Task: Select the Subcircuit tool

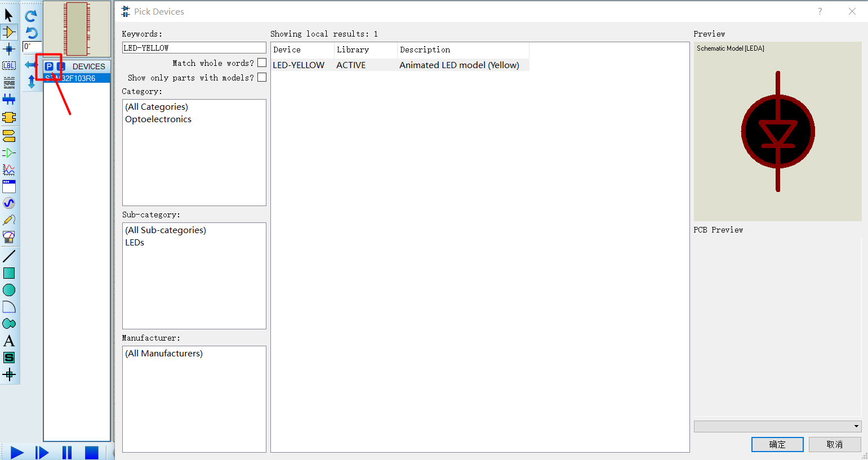Action: [x=9, y=117]
